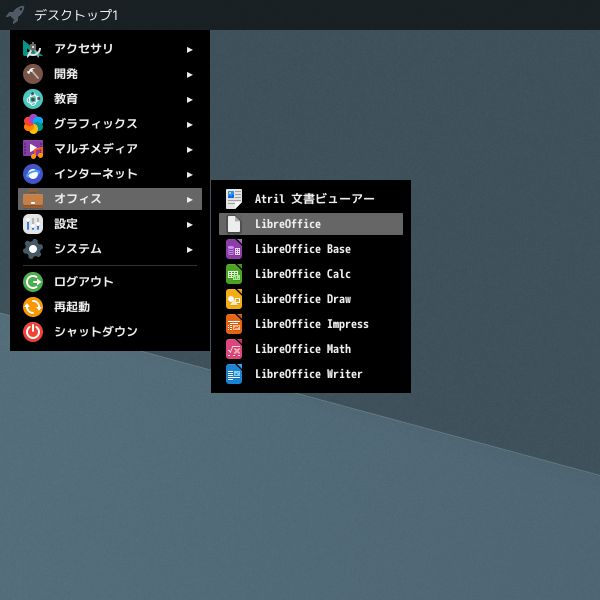Expand the アクセサリ submenu arrow
This screenshot has height=600, width=600.
coord(189,50)
